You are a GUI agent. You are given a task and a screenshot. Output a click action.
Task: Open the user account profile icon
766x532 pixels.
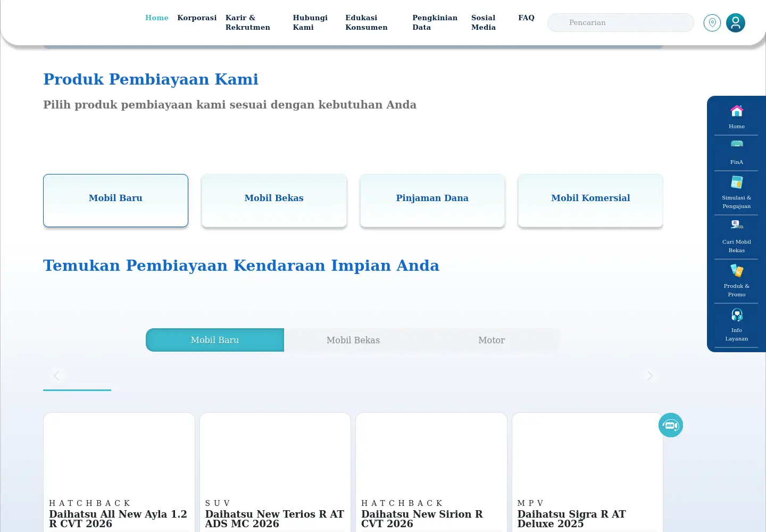pyautogui.click(x=736, y=23)
